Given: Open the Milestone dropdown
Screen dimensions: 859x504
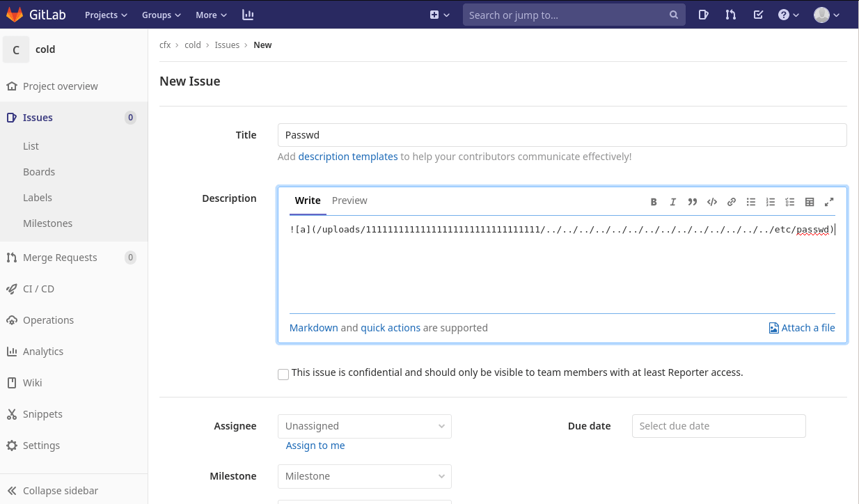Looking at the screenshot, I should [364, 476].
